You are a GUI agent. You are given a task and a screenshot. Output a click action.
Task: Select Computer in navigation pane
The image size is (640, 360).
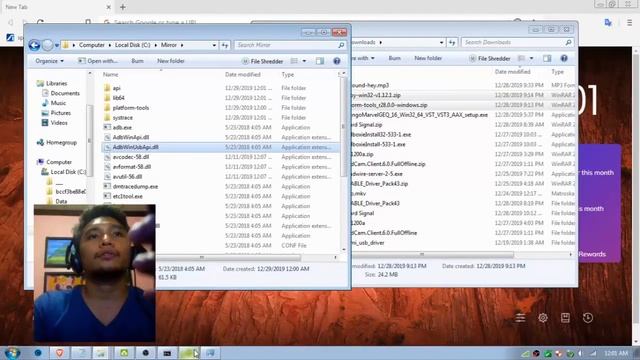pos(59,162)
